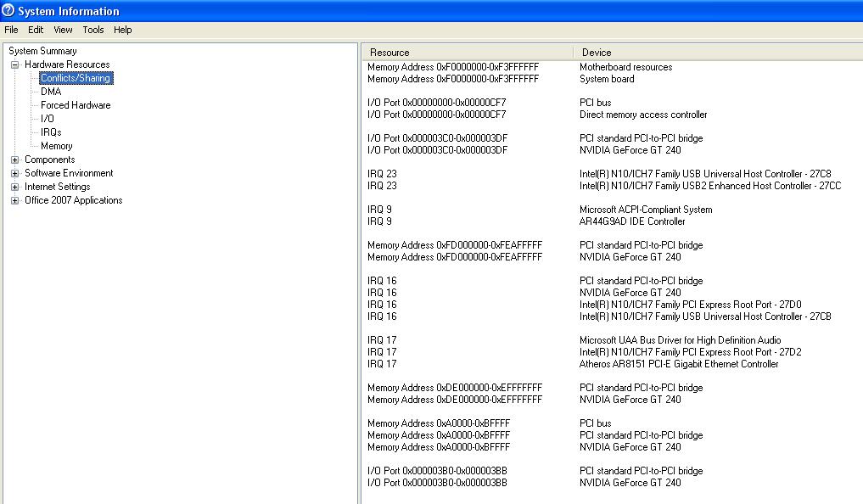This screenshot has height=504, width=863.
Task: Open the Help menu
Action: click(x=123, y=30)
